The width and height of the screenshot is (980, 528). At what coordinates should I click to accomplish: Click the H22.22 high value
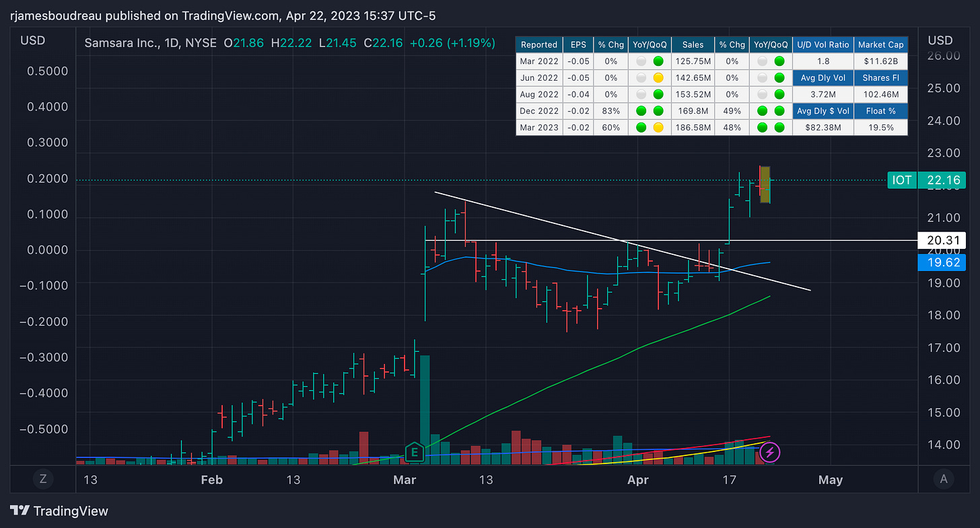point(293,43)
